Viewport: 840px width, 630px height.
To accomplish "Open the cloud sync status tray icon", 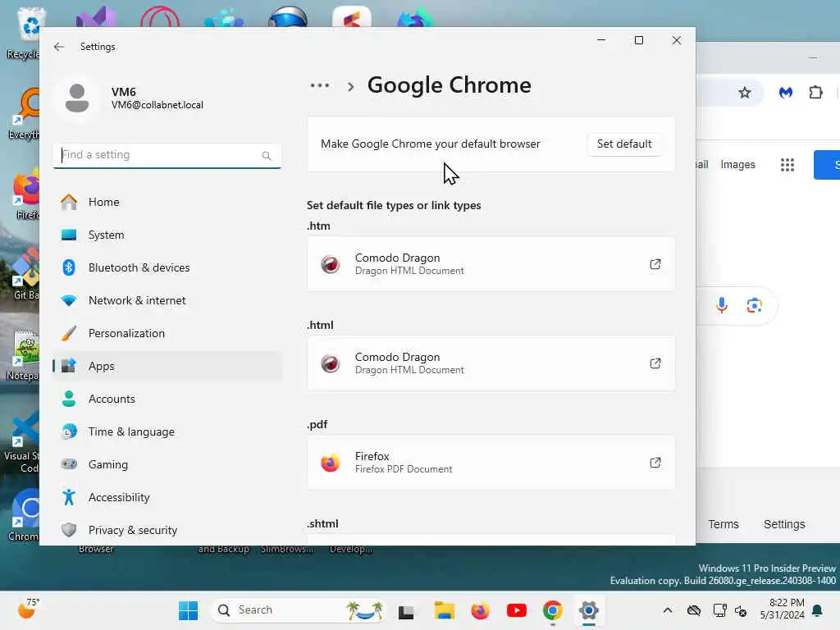I will [694, 610].
